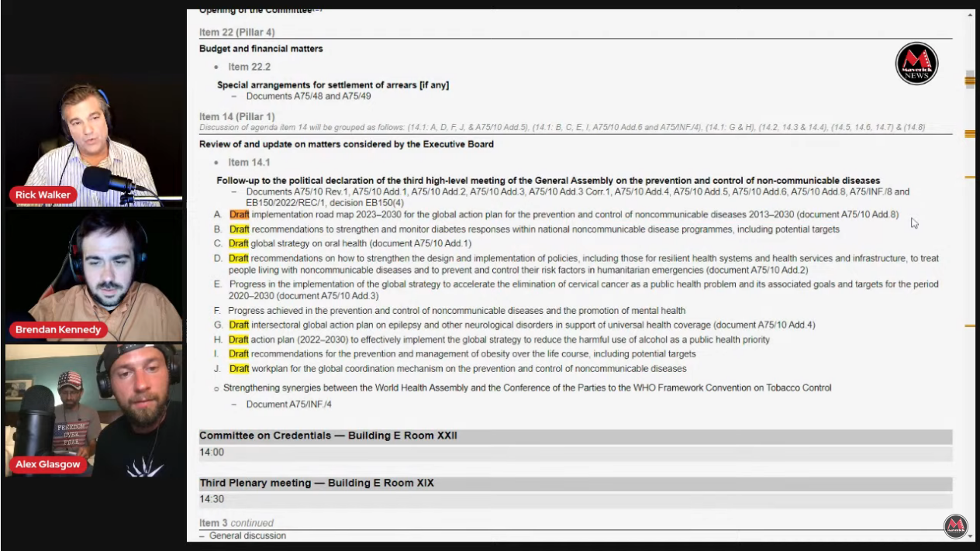Click the "Item 14.1" bullet
This screenshot has height=551, width=980.
click(249, 163)
